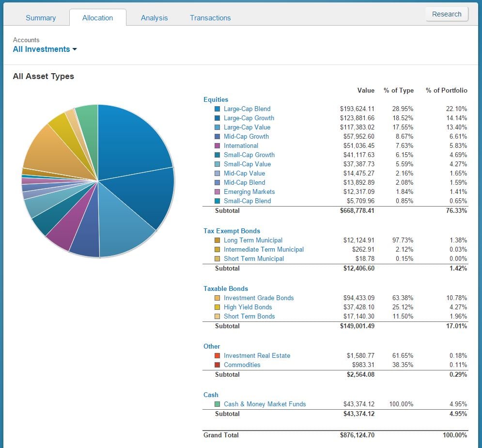Click the Large-Cap Blend color swatch
This screenshot has height=448, width=482.
(x=217, y=109)
